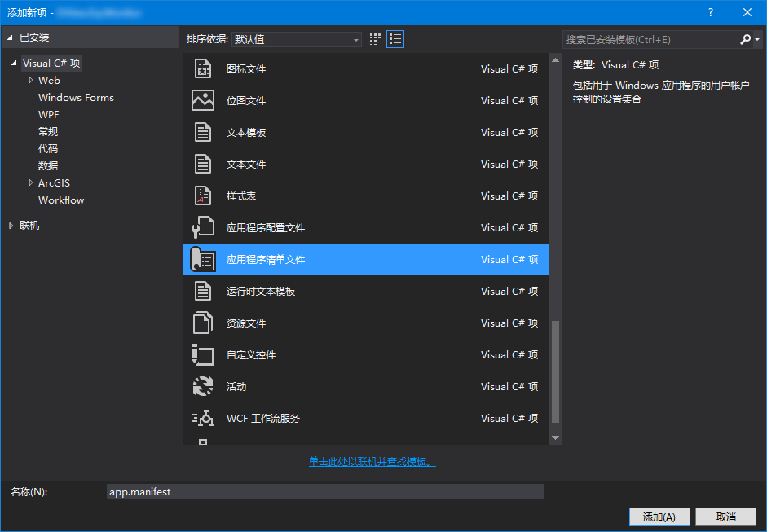Screen dimensions: 767x532
Task: Select the 运行时文本模板 icon
Action: coord(203,291)
